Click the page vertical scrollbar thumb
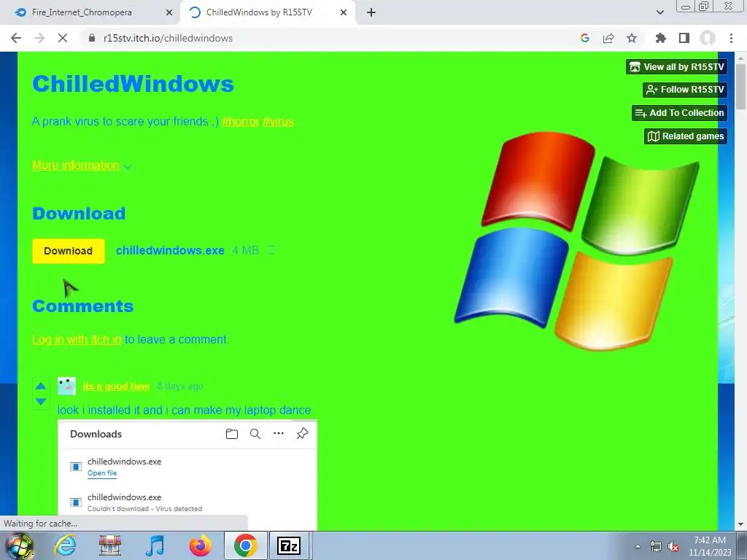Screen dimensions: 747x560 [740, 86]
